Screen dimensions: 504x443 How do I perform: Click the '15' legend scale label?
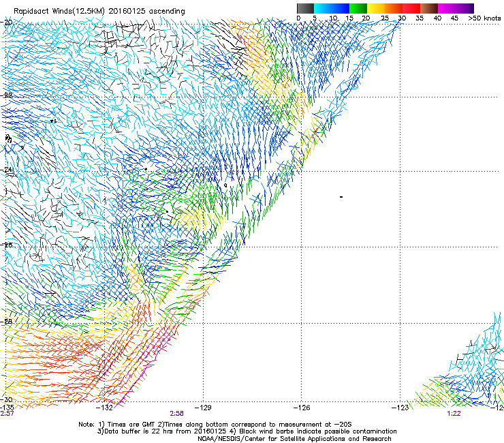[349, 18]
